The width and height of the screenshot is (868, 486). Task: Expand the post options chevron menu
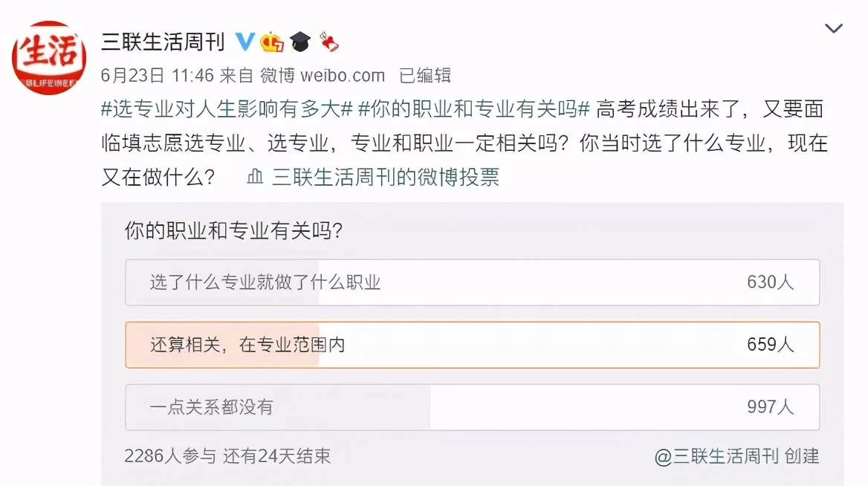[x=834, y=29]
